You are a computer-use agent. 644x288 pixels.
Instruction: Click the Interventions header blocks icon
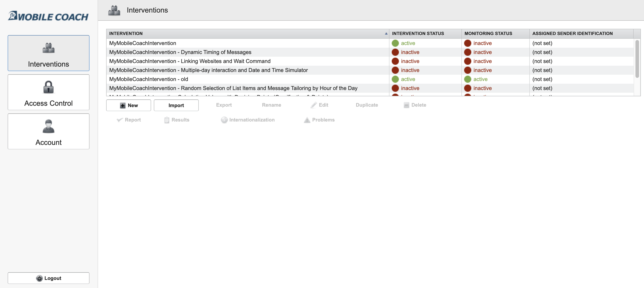tap(114, 10)
